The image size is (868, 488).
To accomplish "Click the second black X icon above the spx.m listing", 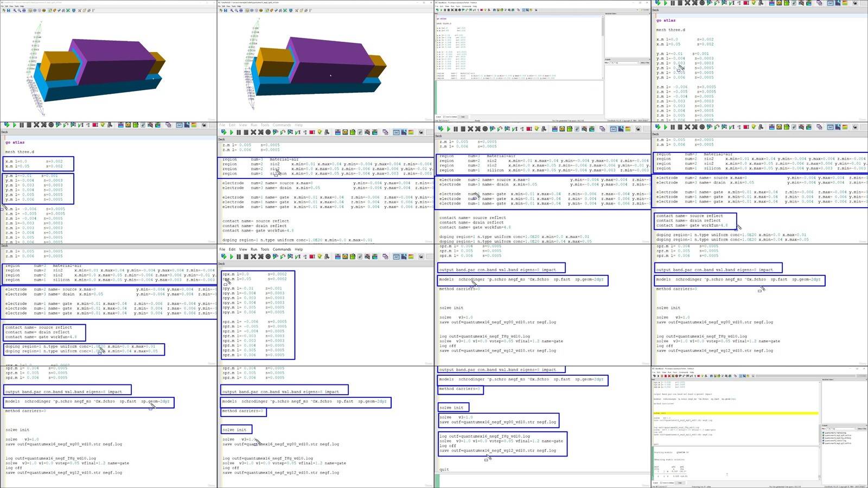I will 260,256.
